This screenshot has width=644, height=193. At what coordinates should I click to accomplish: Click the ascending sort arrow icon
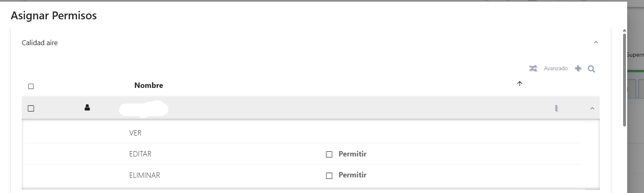pyautogui.click(x=520, y=84)
